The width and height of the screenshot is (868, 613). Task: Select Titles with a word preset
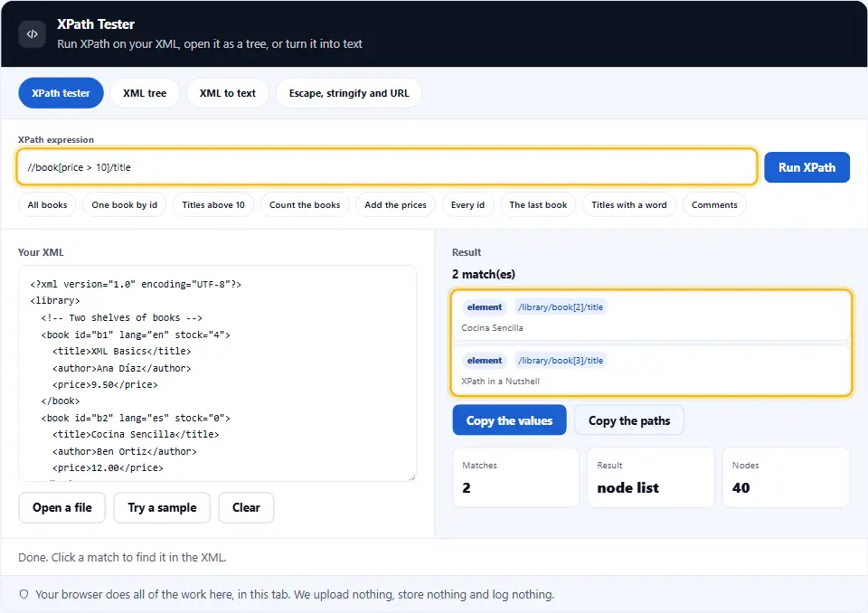pos(629,205)
